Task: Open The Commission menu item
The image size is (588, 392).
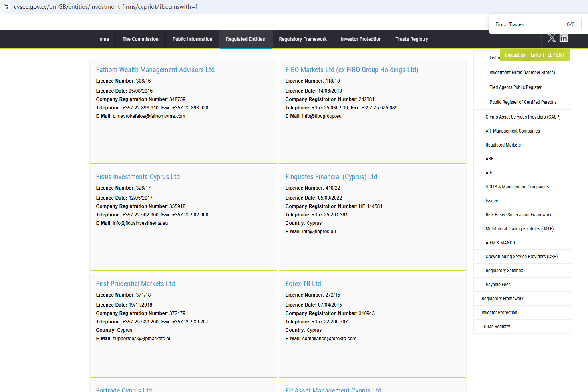Action: [x=140, y=39]
